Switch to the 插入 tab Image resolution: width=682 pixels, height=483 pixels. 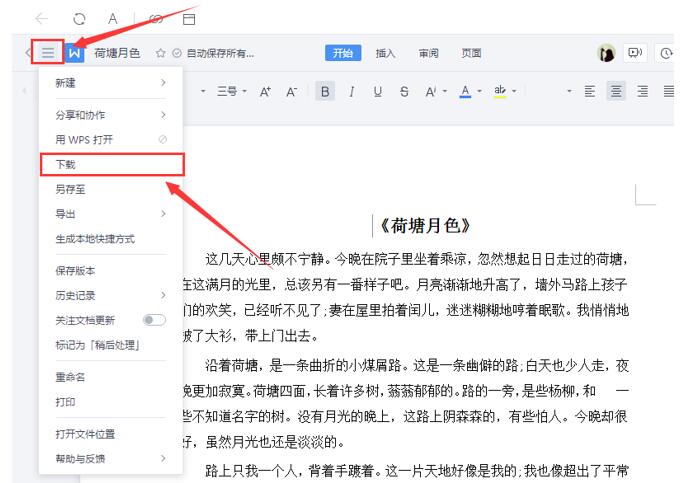pos(385,53)
